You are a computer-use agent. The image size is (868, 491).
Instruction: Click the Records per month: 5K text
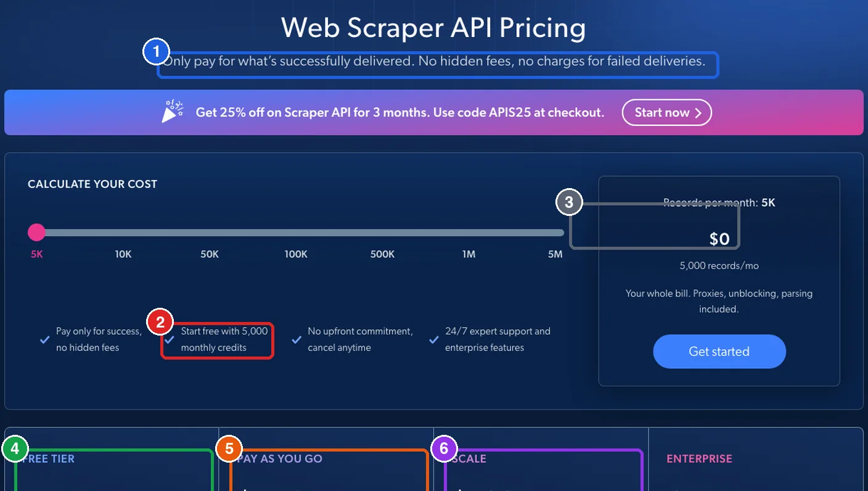click(x=719, y=202)
